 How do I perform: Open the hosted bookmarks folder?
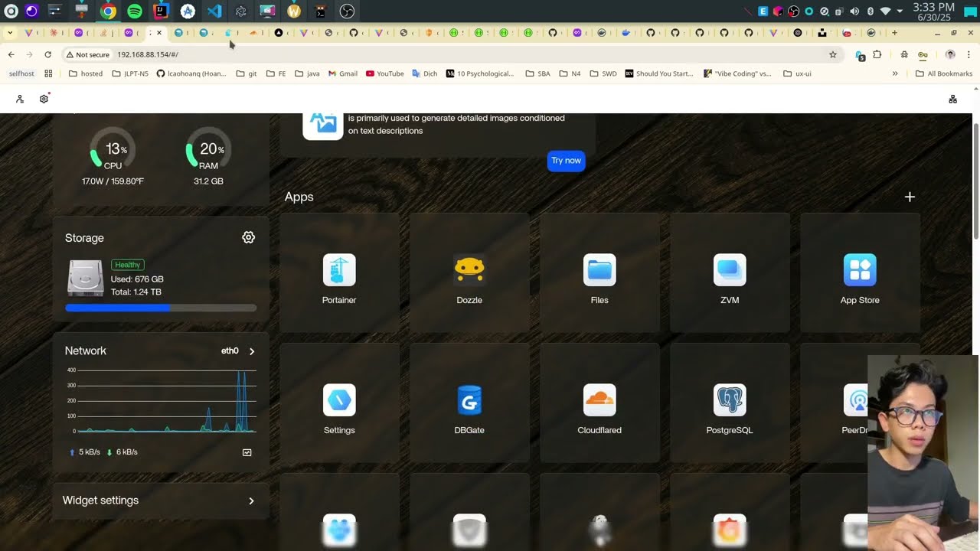pos(86,73)
